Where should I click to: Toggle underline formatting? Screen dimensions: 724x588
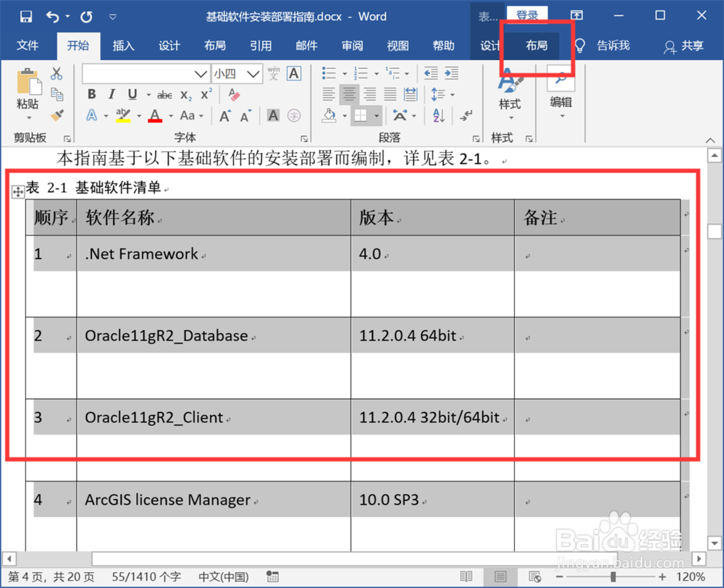132,94
